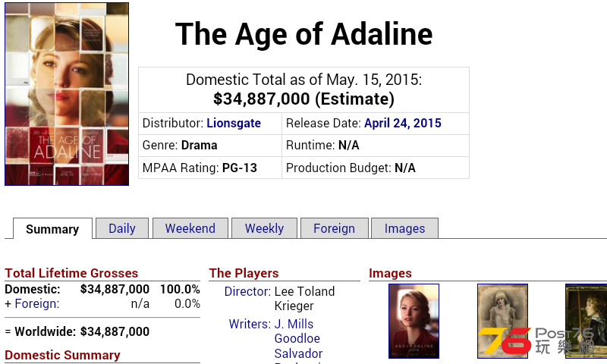Click the Writers link
Viewport: 607px width, 364px height.
[250, 324]
